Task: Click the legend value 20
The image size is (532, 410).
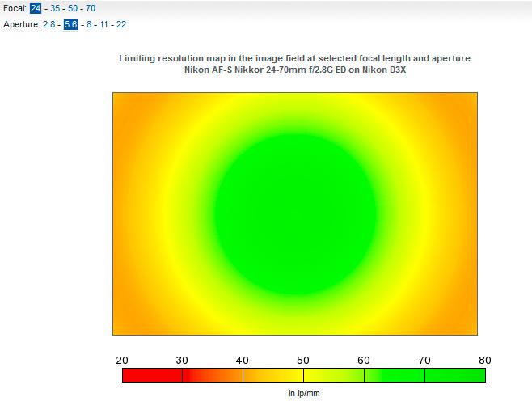Action: point(122,360)
